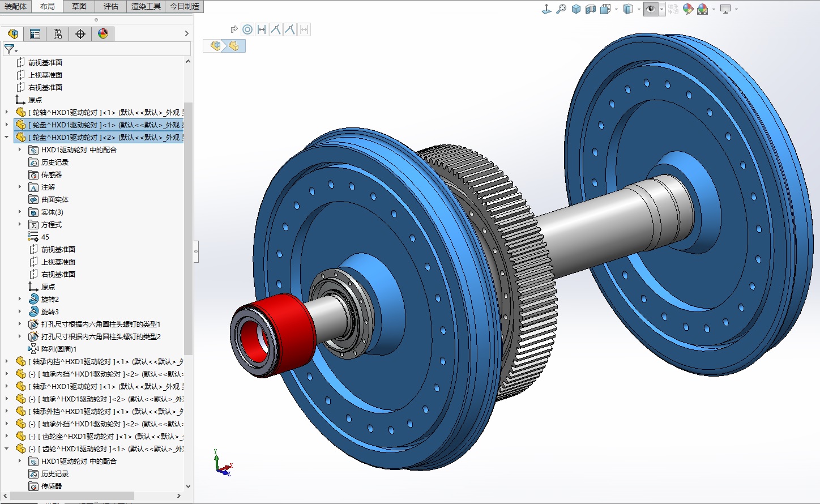Select the 旋转3 feature
This screenshot has height=504, width=820.
point(50,311)
